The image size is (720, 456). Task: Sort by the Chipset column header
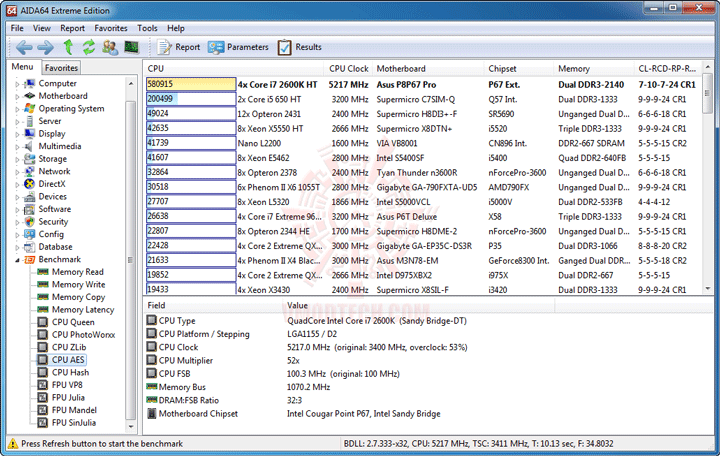[519, 68]
